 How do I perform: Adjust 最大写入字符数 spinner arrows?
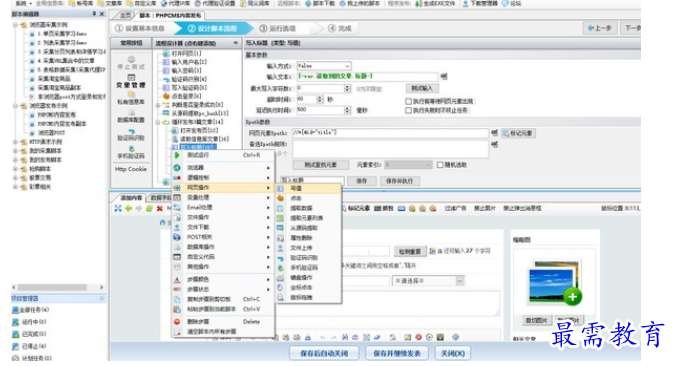click(x=347, y=88)
